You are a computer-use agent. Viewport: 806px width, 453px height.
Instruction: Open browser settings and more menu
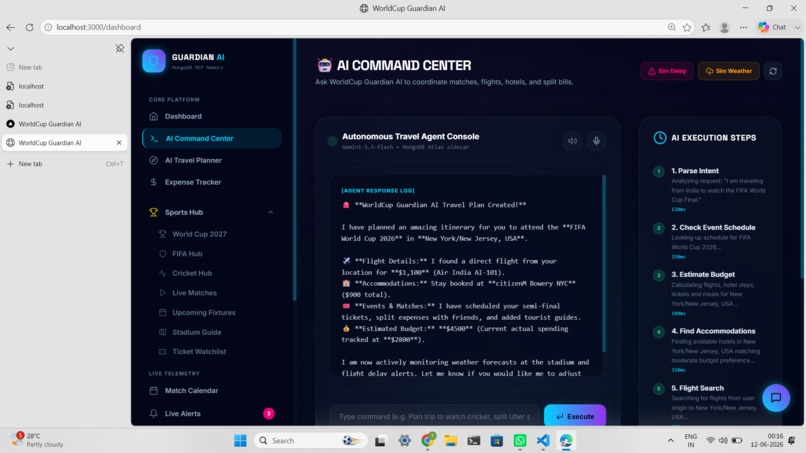coord(743,27)
